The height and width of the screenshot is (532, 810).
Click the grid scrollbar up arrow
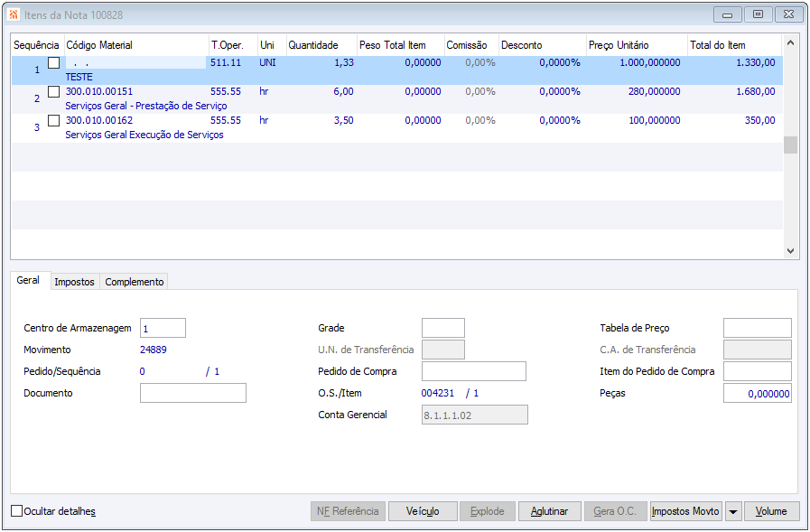click(790, 43)
